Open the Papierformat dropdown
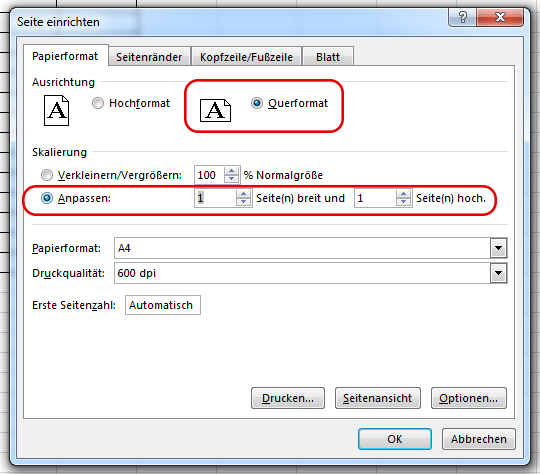 pos(498,248)
